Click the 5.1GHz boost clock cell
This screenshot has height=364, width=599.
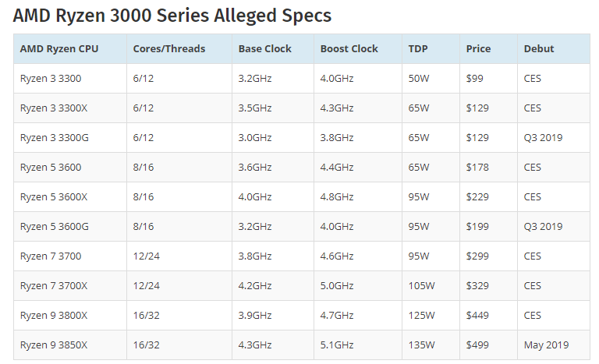tap(337, 345)
